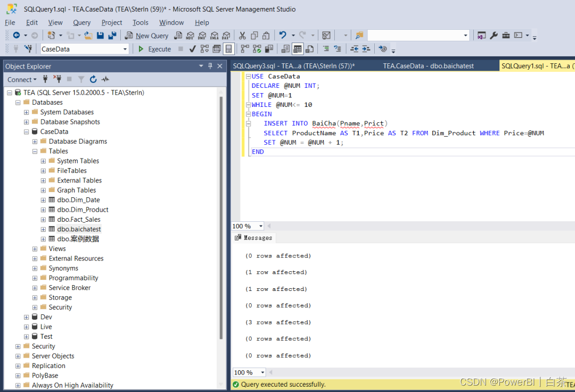Click the DMX query icon
Viewport: 575px width, 392px height.
coord(202,35)
